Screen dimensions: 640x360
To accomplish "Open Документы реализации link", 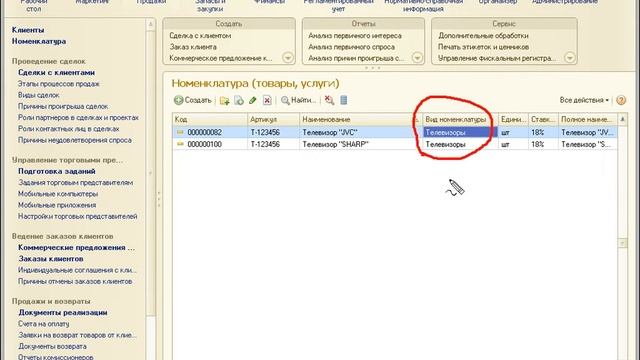I will click(63, 313).
